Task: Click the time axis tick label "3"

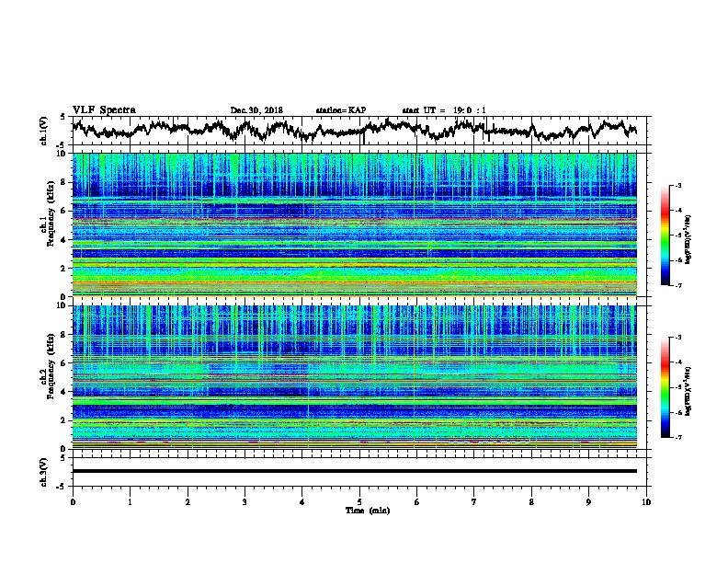Action: point(245,502)
